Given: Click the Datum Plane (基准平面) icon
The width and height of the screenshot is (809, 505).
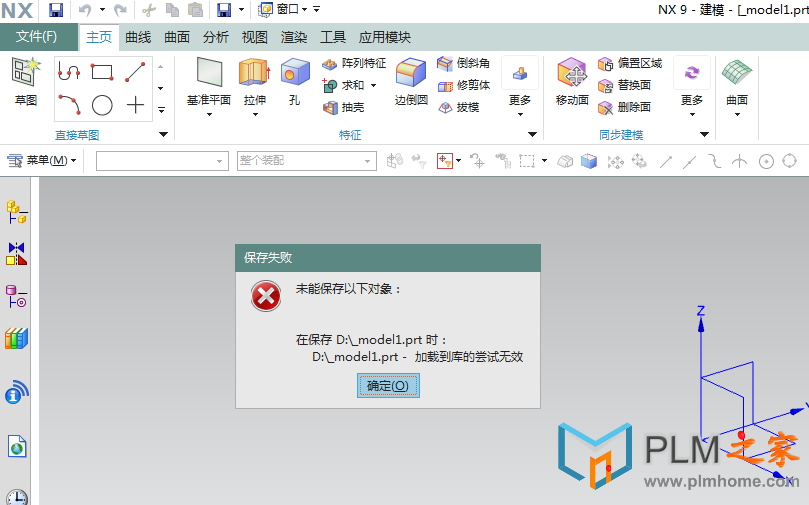Looking at the screenshot, I should click(209, 72).
